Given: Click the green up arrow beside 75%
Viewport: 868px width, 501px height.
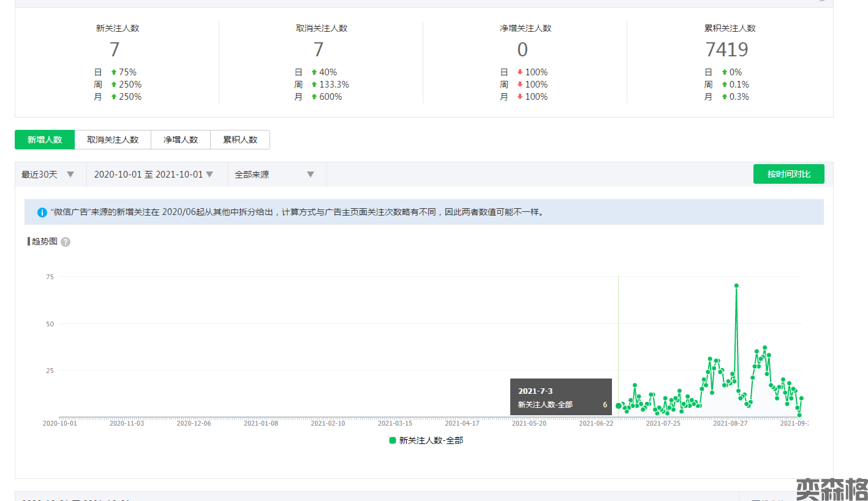Looking at the screenshot, I should 113,72.
